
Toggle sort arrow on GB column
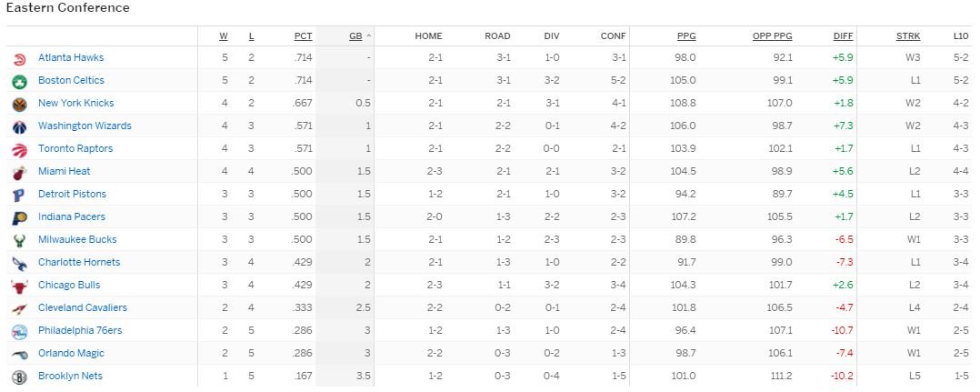(369, 36)
